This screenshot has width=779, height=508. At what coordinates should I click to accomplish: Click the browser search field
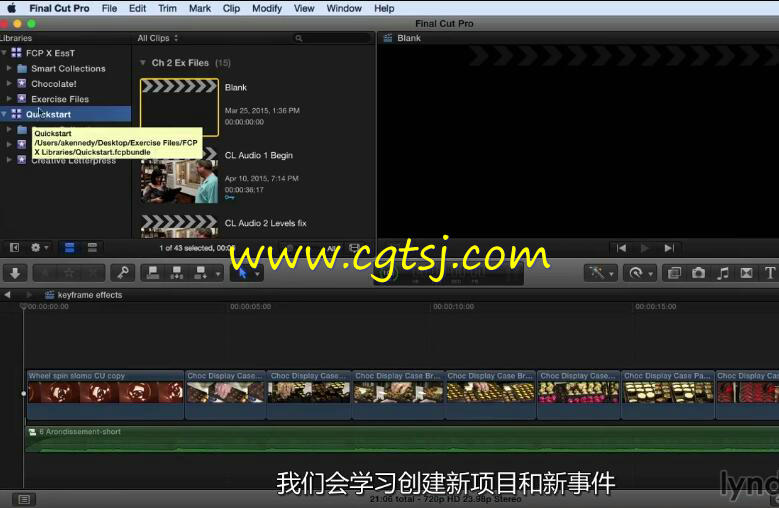click(333, 38)
